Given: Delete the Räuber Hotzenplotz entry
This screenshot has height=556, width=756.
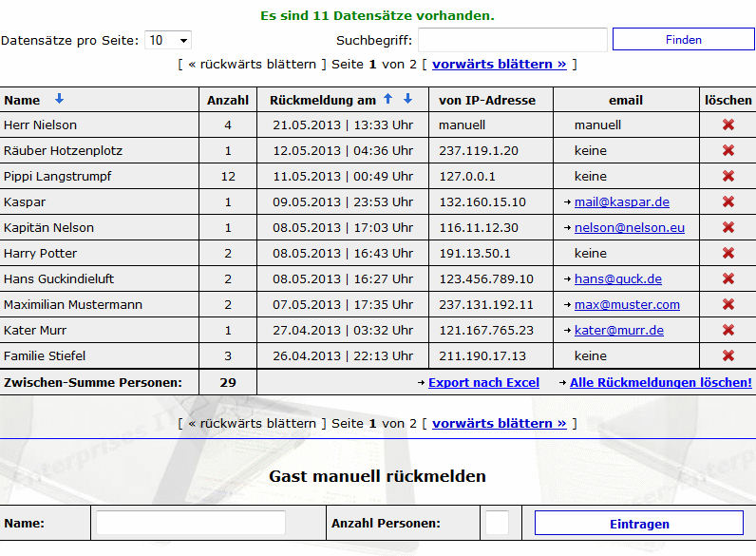Looking at the screenshot, I should [x=728, y=150].
